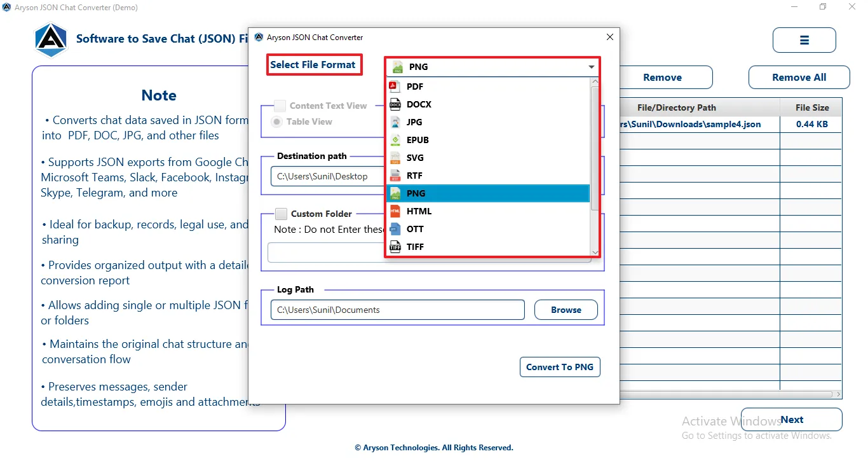Choose PDF from the format list

(489, 86)
